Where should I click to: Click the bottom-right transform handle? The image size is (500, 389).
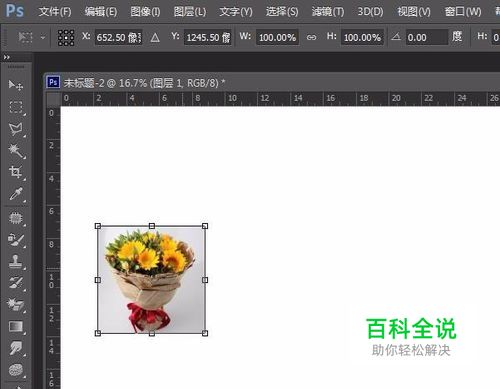click(205, 333)
